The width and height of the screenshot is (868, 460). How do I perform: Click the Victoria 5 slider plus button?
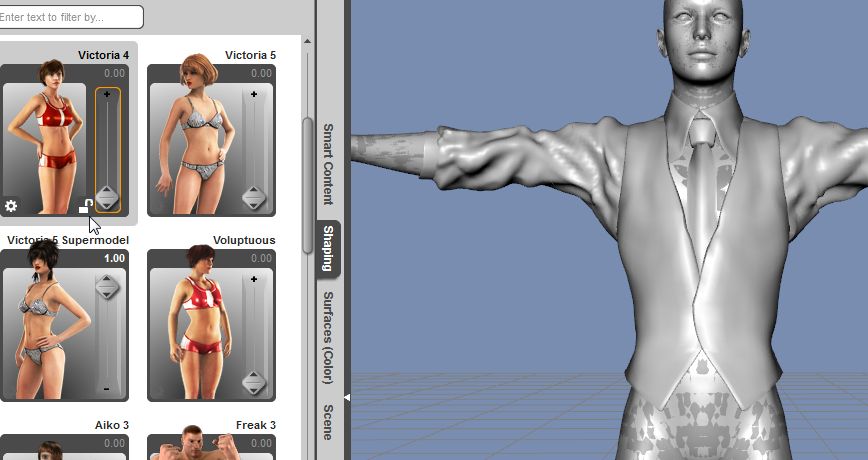tap(254, 95)
